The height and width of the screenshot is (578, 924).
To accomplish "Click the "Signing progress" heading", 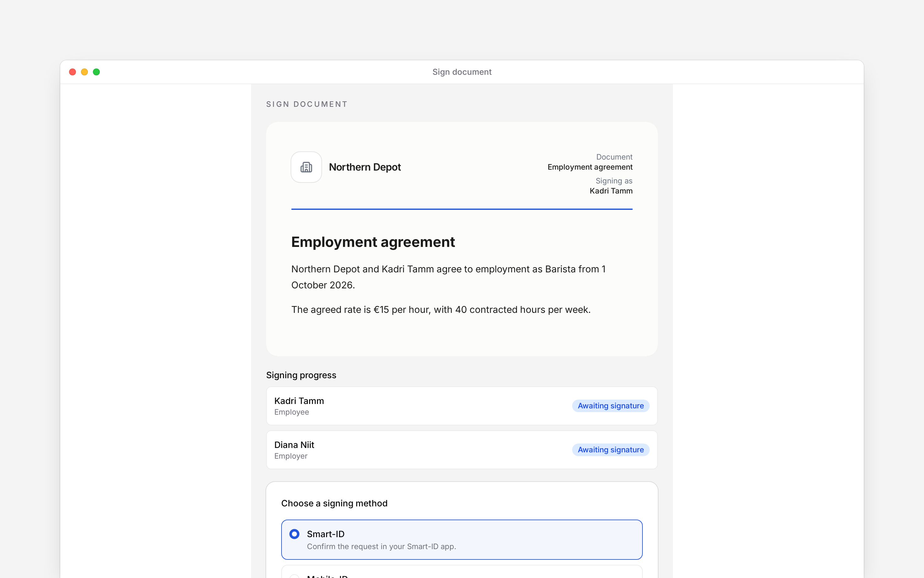I will pos(301,375).
